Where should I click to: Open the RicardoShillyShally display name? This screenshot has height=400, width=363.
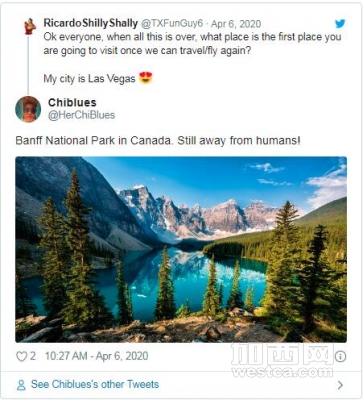click(x=91, y=23)
